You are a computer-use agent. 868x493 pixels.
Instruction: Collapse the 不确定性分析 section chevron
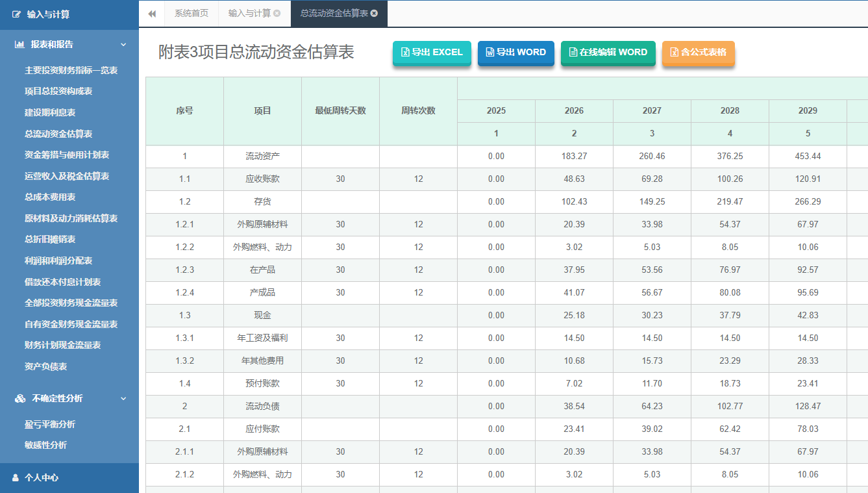(x=123, y=398)
